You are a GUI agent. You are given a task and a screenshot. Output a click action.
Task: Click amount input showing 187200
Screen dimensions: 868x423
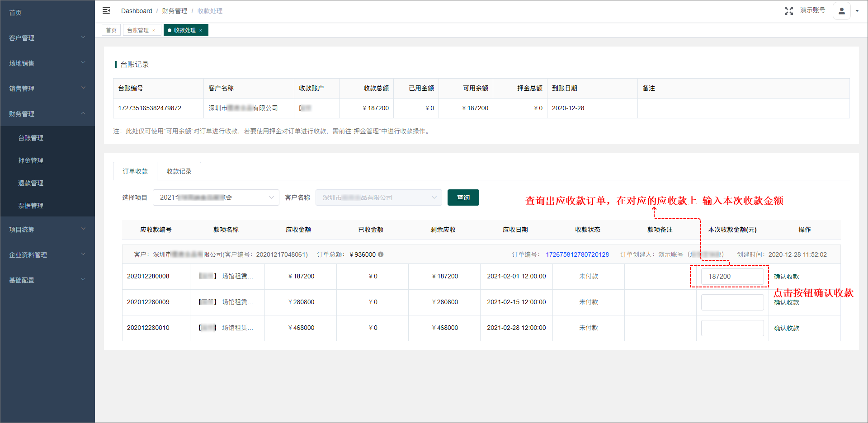pos(732,277)
